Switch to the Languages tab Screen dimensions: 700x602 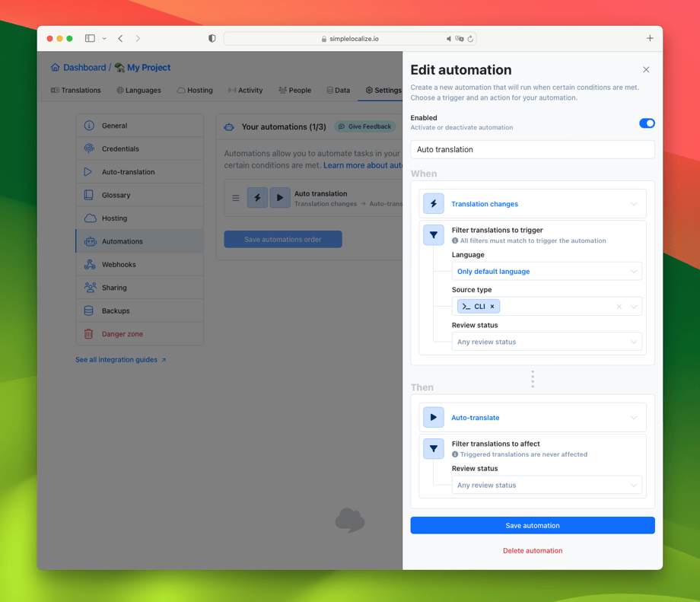point(138,91)
